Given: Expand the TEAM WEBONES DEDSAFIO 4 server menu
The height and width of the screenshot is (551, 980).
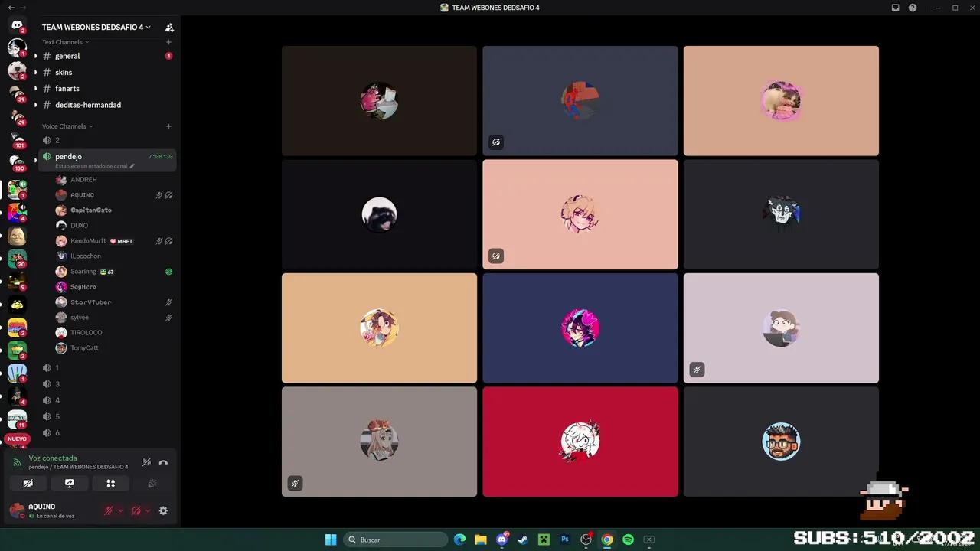Looking at the screenshot, I should tap(96, 28).
